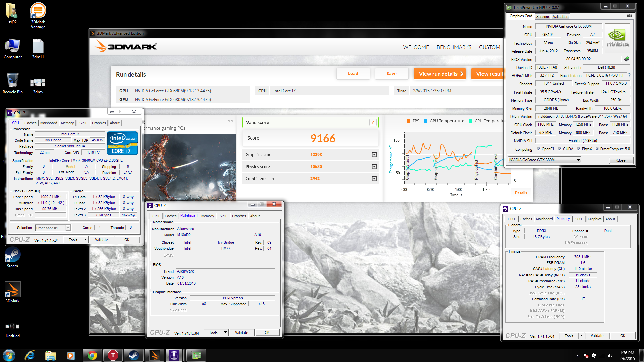Expand the Combined score details
Screen dimensions: 644x362
[374, 179]
